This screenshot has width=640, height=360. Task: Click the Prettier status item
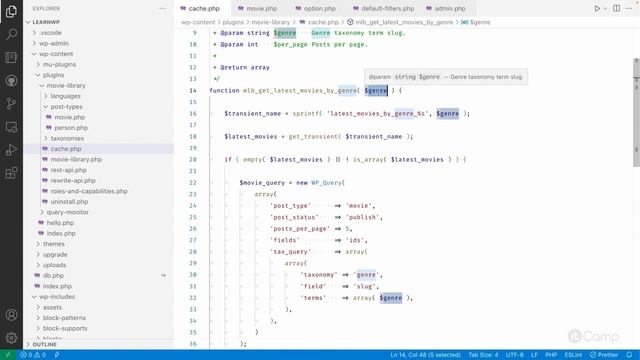click(x=604, y=355)
